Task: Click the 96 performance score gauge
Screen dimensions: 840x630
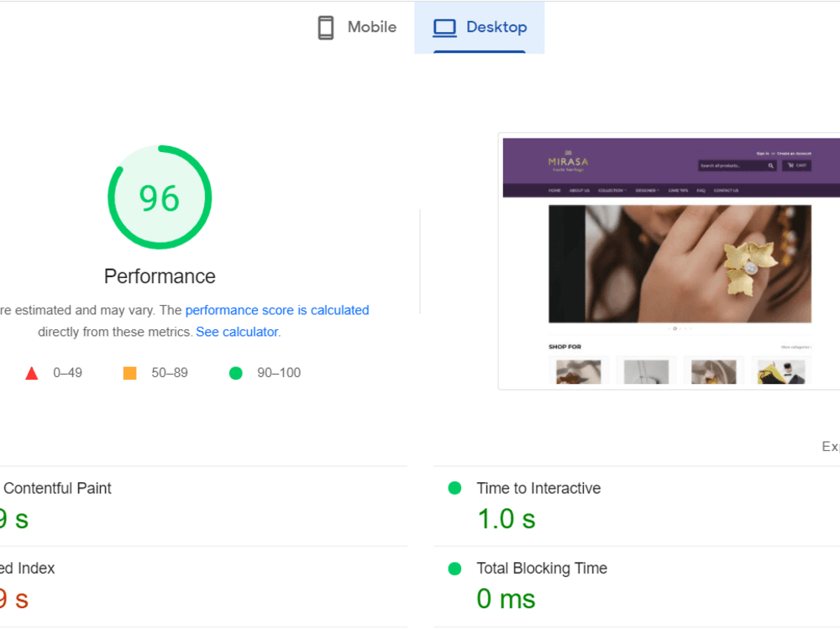Action: coord(160,197)
